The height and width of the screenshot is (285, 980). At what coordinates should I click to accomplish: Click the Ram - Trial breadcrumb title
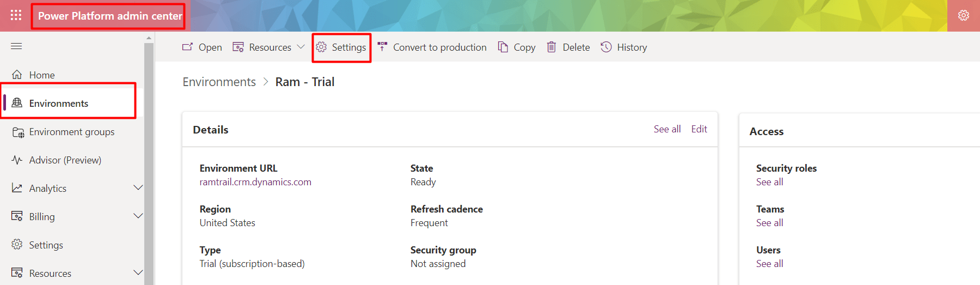305,82
